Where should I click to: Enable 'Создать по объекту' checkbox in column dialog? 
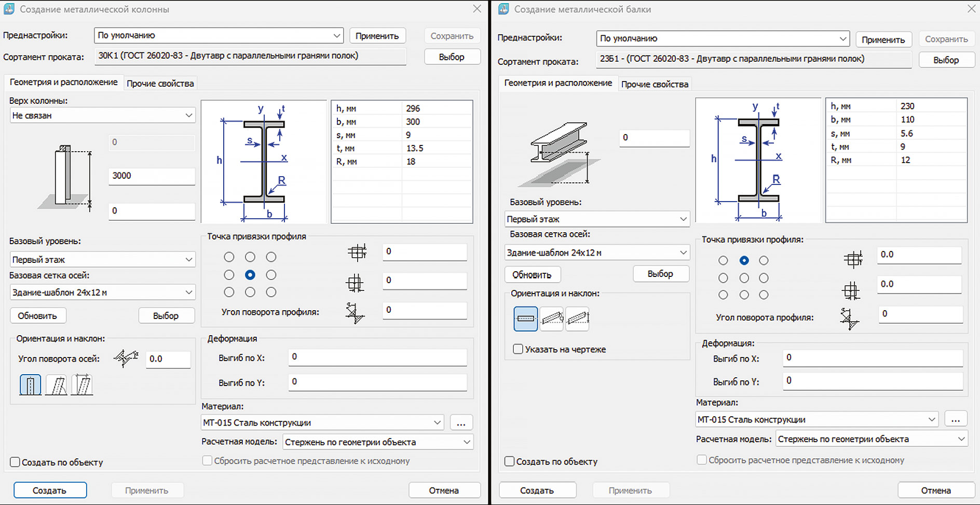[15, 462]
